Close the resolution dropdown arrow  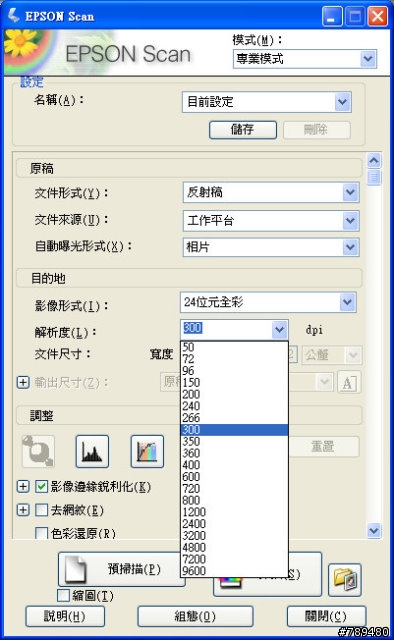pos(280,329)
